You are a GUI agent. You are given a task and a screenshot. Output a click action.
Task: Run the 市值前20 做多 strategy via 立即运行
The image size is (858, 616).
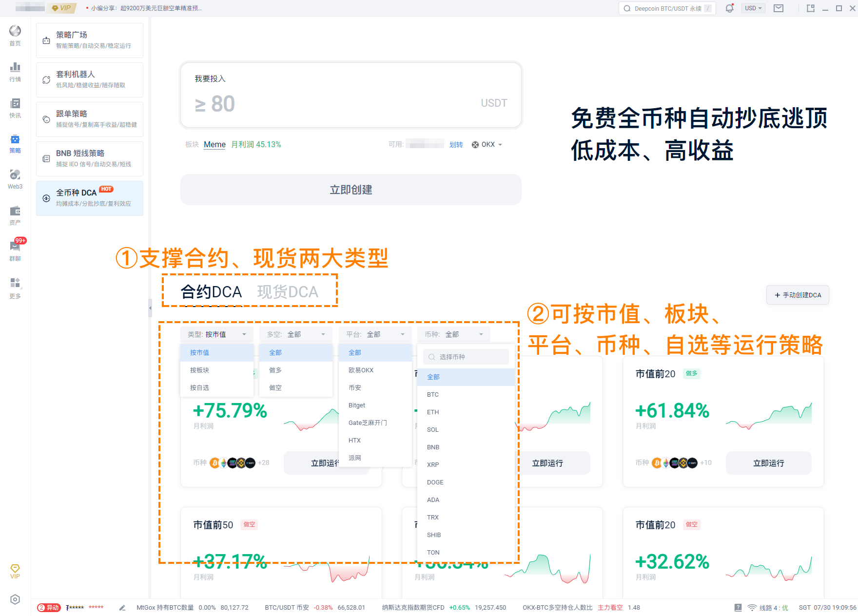point(768,463)
